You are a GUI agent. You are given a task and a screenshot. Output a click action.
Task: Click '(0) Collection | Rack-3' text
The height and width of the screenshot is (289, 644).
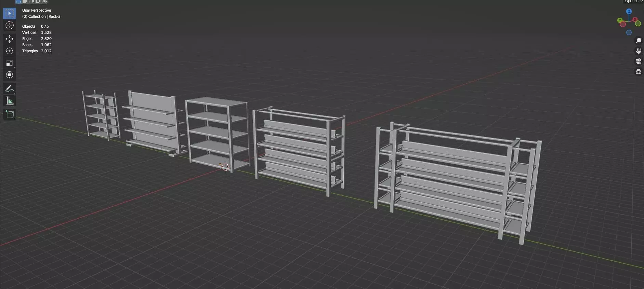(41, 16)
